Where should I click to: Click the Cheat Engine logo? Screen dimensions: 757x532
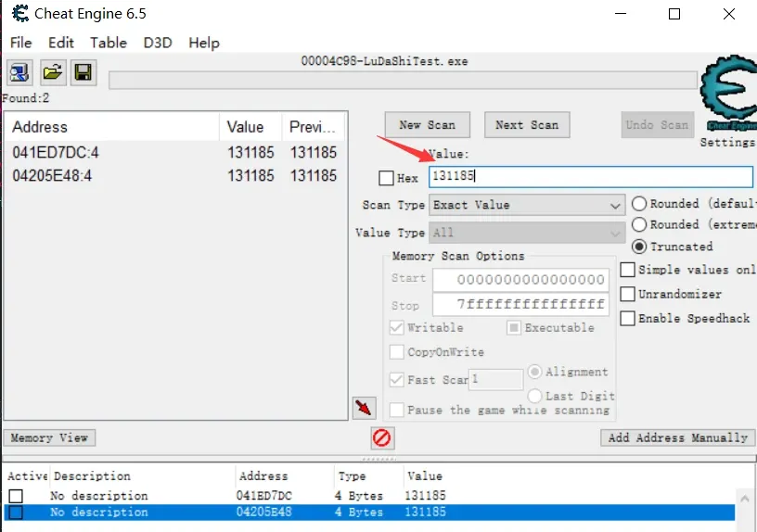click(729, 93)
